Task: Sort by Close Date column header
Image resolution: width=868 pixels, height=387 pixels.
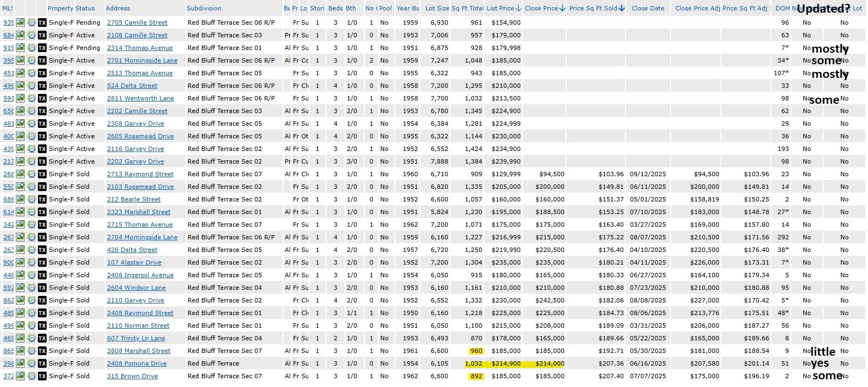Action: click(647, 8)
